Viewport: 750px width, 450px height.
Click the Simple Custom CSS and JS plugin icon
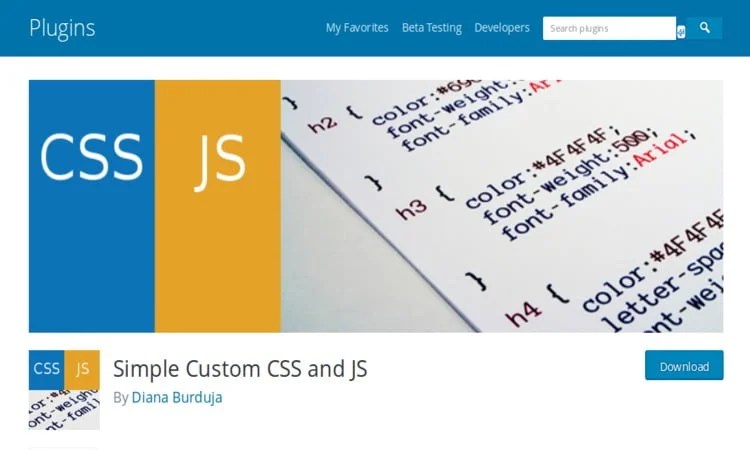64,390
